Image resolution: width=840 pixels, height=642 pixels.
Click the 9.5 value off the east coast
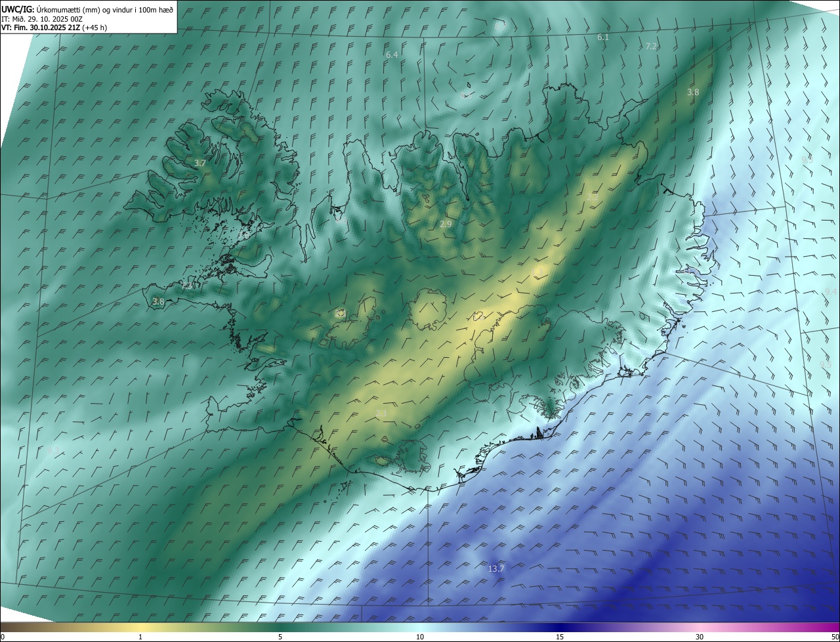tap(826, 364)
